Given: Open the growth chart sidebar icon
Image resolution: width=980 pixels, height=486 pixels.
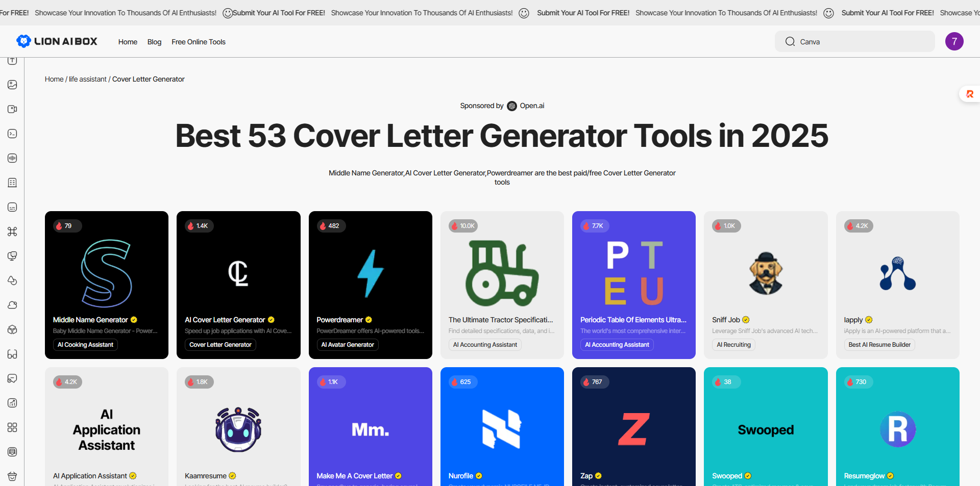Looking at the screenshot, I should [12, 403].
